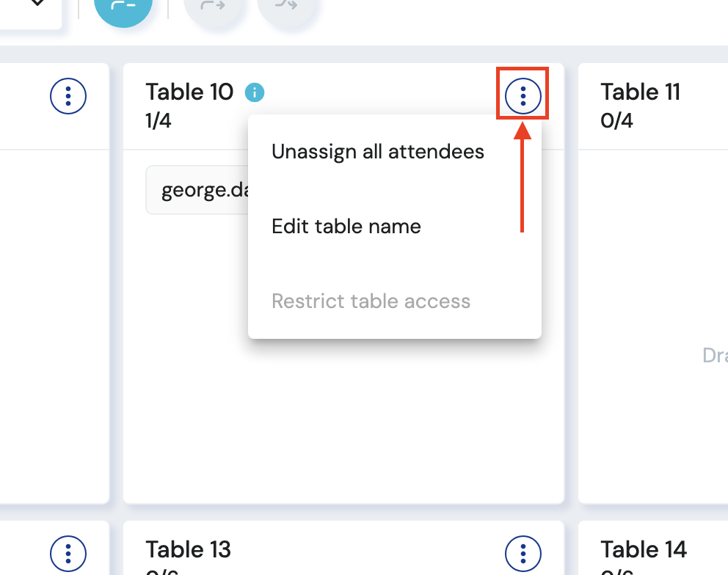Click the Table 11 seat count 0/4

tap(616, 121)
